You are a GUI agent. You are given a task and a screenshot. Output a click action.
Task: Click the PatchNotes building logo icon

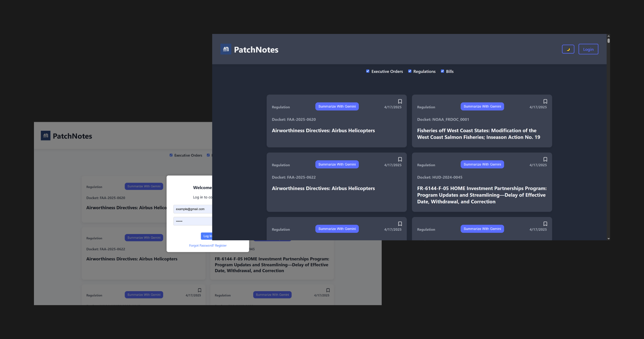pos(226,49)
